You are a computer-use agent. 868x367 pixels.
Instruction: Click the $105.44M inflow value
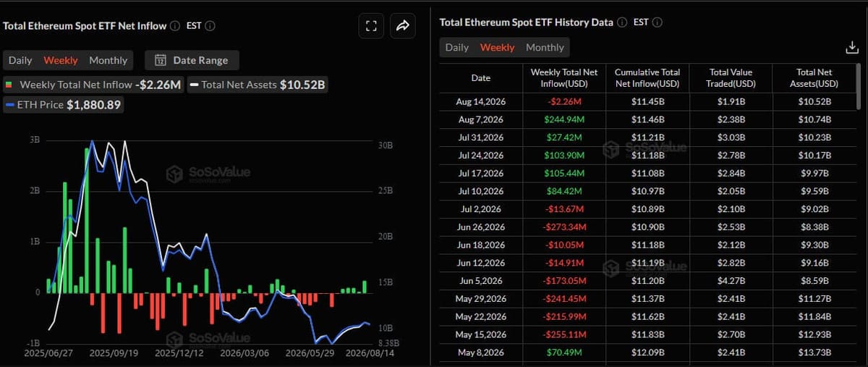click(564, 173)
